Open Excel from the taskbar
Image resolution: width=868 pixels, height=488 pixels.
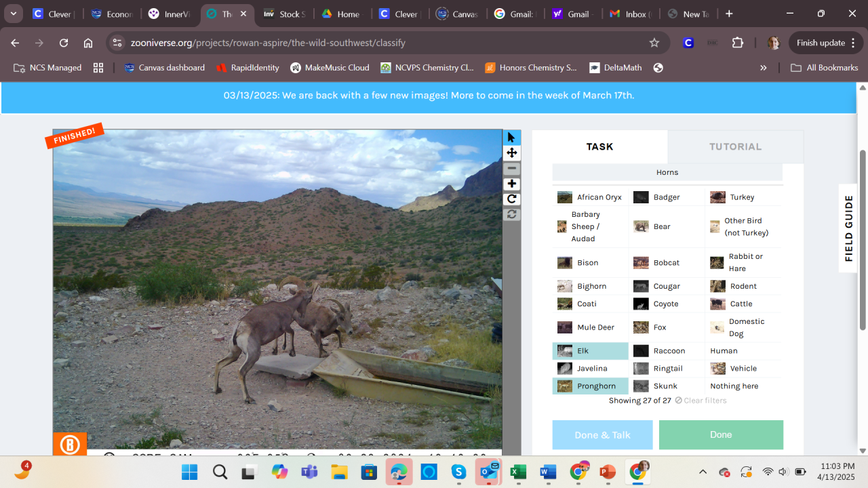[x=518, y=472]
